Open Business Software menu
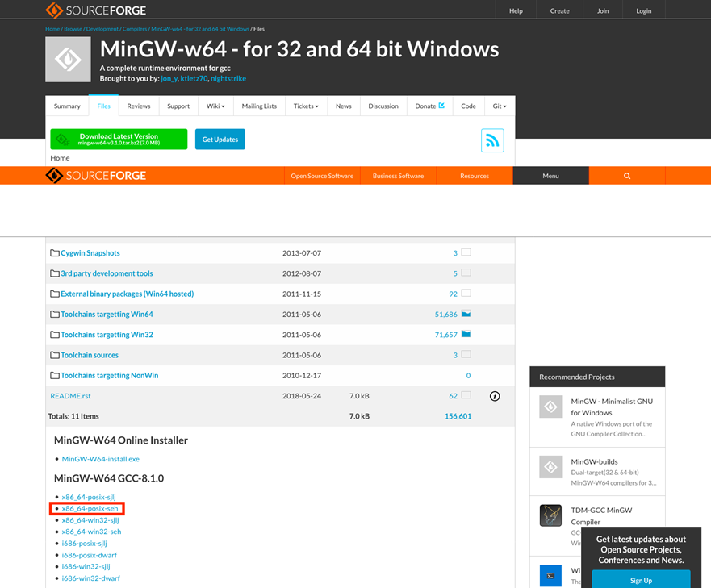The image size is (711, 588). click(x=398, y=176)
